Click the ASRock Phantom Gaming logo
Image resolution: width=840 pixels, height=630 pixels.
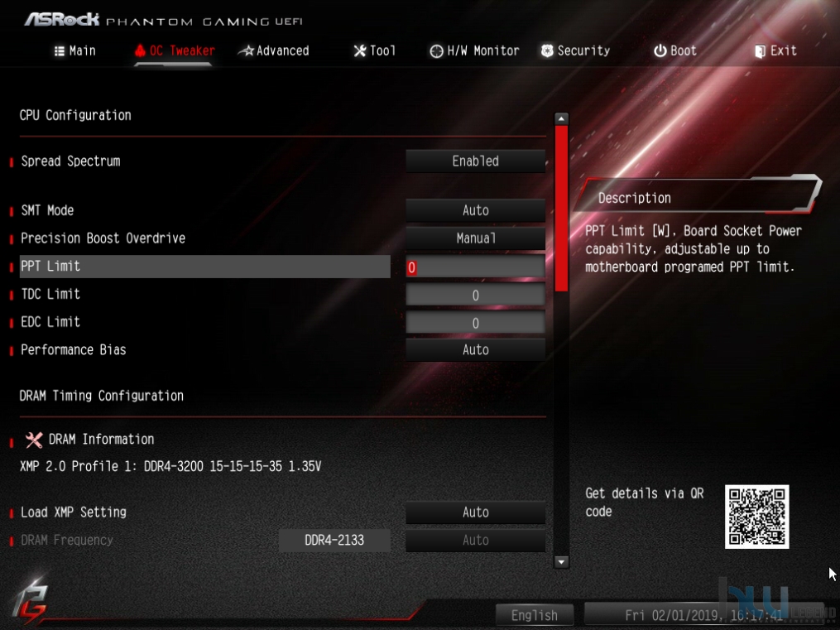point(163,21)
